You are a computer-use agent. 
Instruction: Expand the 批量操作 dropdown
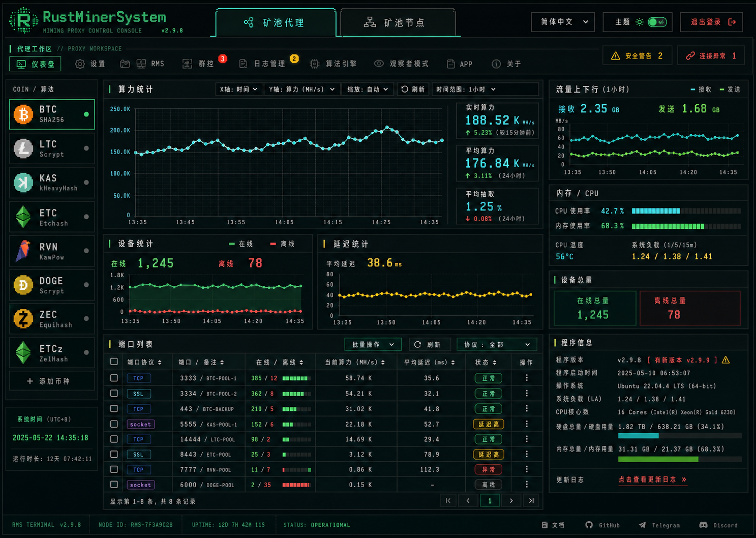pos(373,344)
